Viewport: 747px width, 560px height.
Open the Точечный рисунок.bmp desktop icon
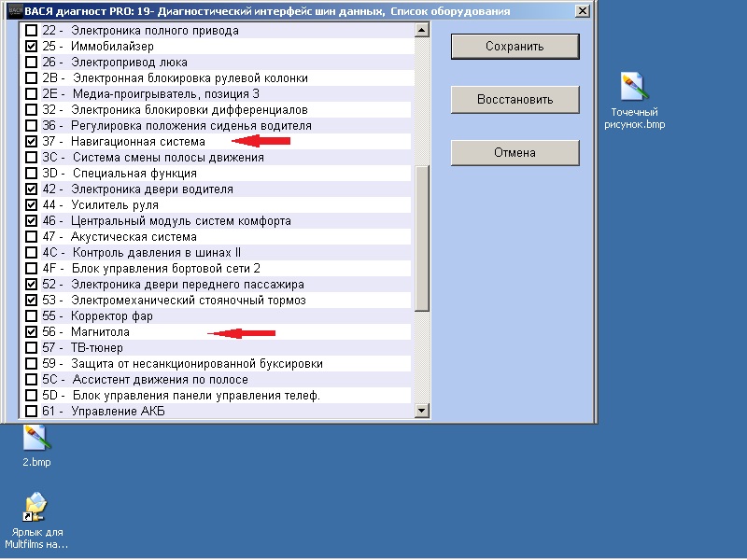click(x=636, y=89)
